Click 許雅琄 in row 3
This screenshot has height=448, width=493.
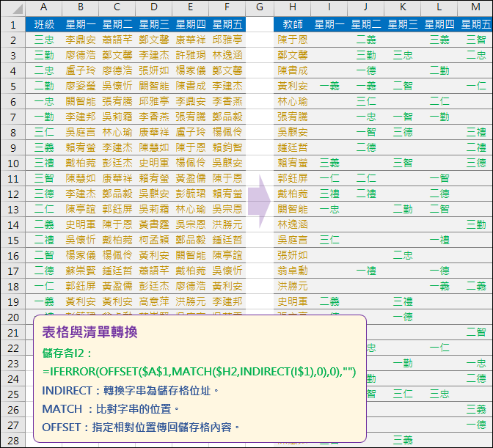click(x=191, y=55)
